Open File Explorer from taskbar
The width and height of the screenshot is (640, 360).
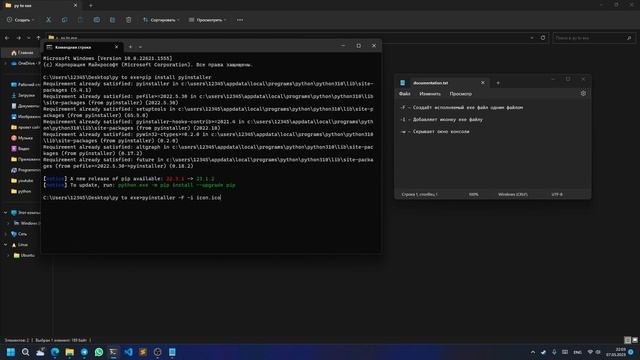(70, 352)
